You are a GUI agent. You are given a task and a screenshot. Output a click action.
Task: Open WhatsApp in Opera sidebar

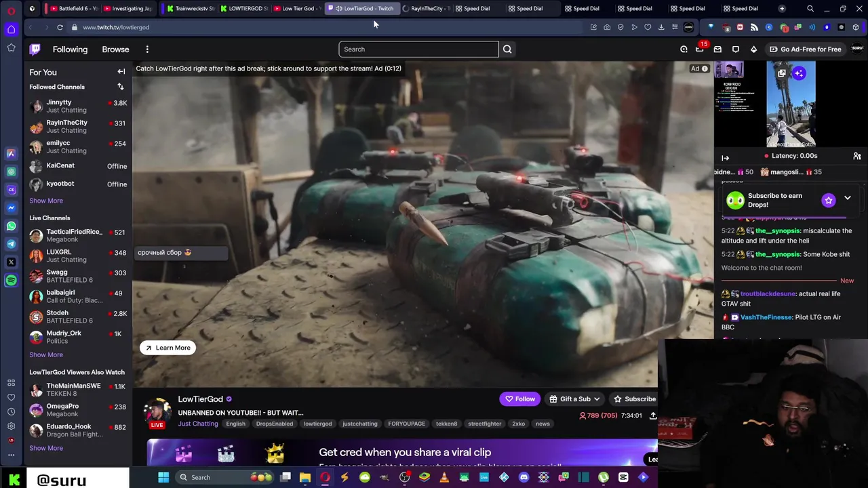coord(11,226)
